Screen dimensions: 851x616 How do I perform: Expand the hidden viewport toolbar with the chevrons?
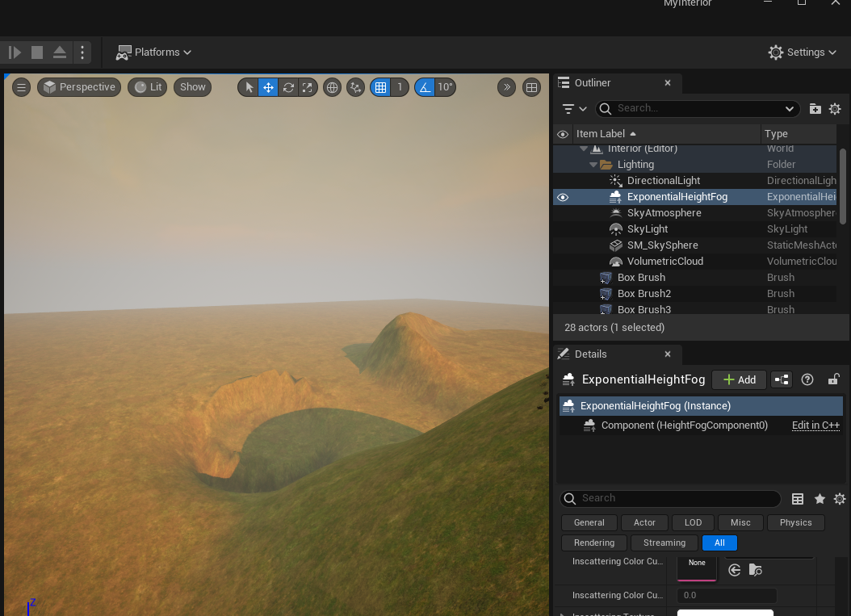[x=506, y=87]
